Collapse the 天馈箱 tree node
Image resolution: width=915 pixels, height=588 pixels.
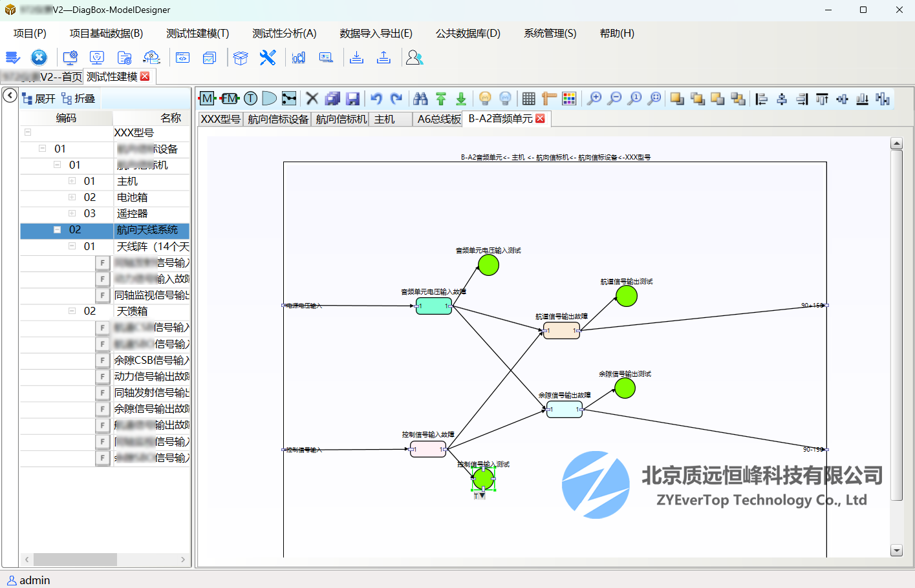coord(72,311)
